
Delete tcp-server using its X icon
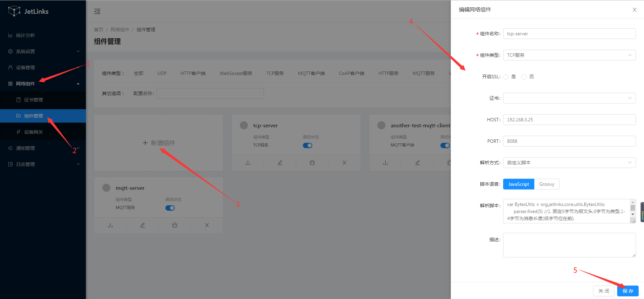[x=344, y=163]
